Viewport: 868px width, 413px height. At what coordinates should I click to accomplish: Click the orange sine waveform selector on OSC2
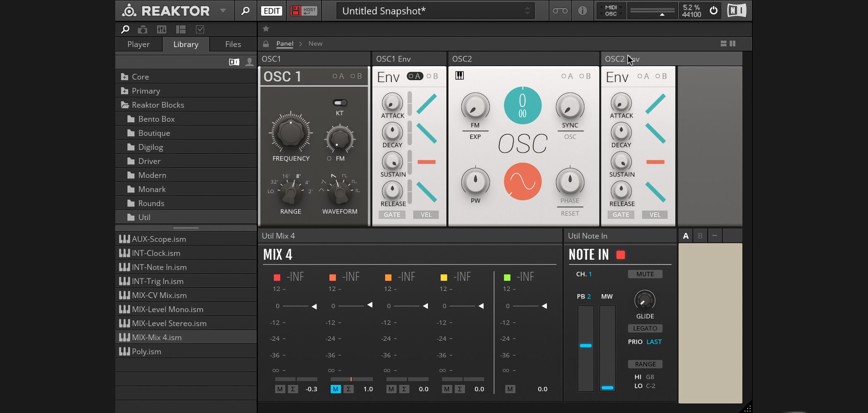pos(522,182)
